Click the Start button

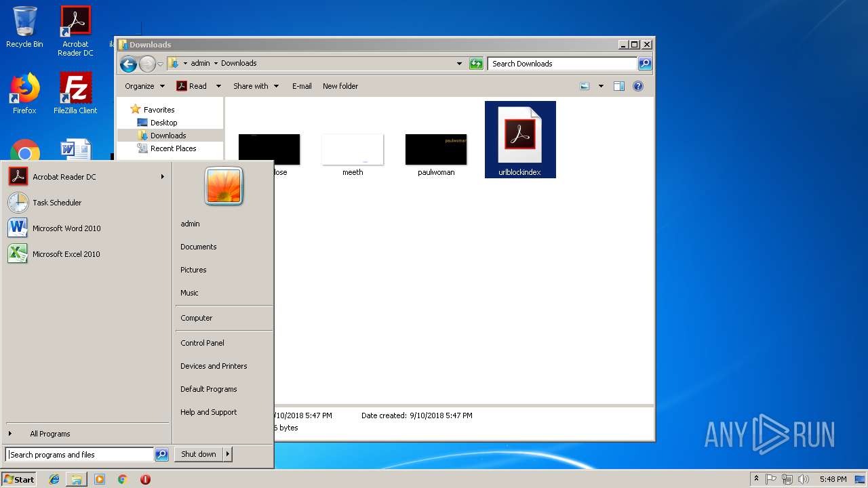click(19, 479)
